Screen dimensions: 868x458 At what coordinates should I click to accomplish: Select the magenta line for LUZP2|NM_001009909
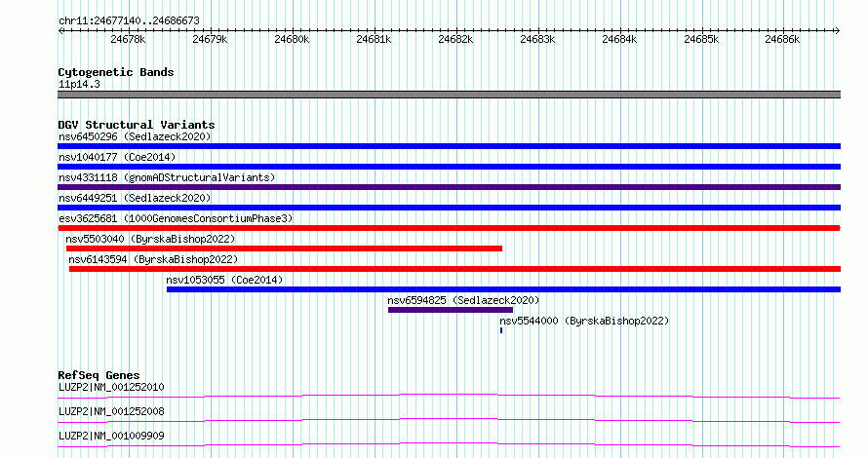coord(449,444)
